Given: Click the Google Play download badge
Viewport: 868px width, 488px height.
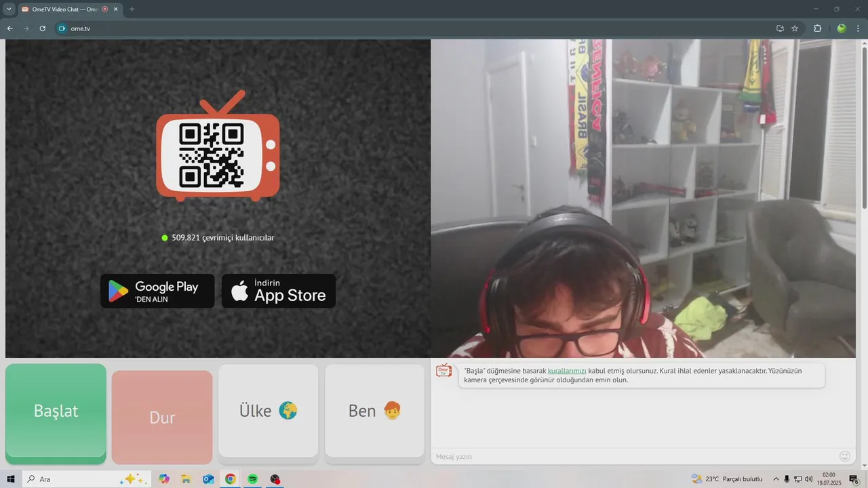Looking at the screenshot, I should coord(157,291).
